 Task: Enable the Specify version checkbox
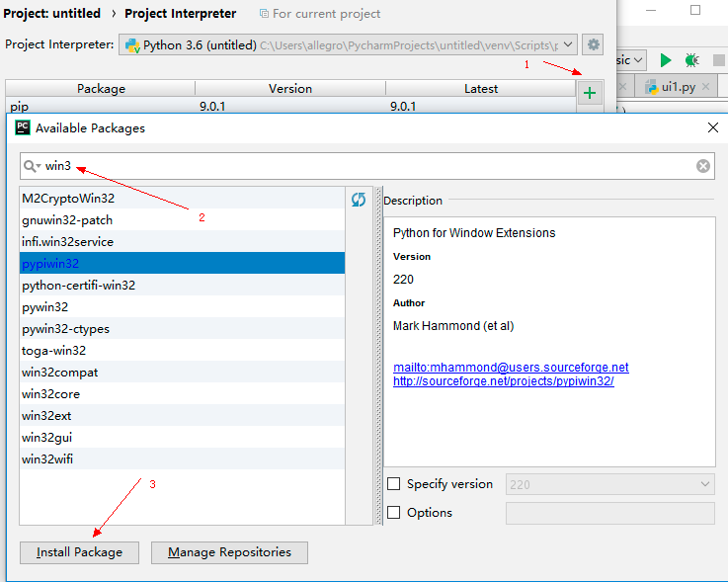(394, 483)
